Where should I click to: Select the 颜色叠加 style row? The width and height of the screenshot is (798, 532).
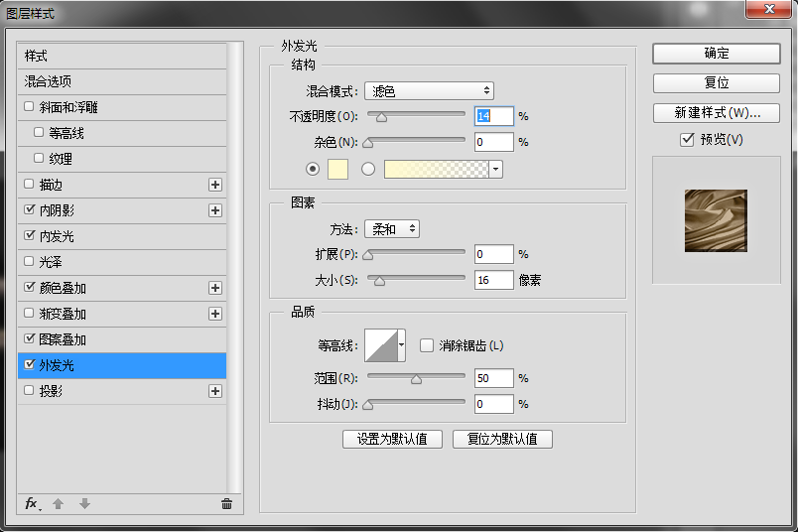pyautogui.click(x=122, y=288)
